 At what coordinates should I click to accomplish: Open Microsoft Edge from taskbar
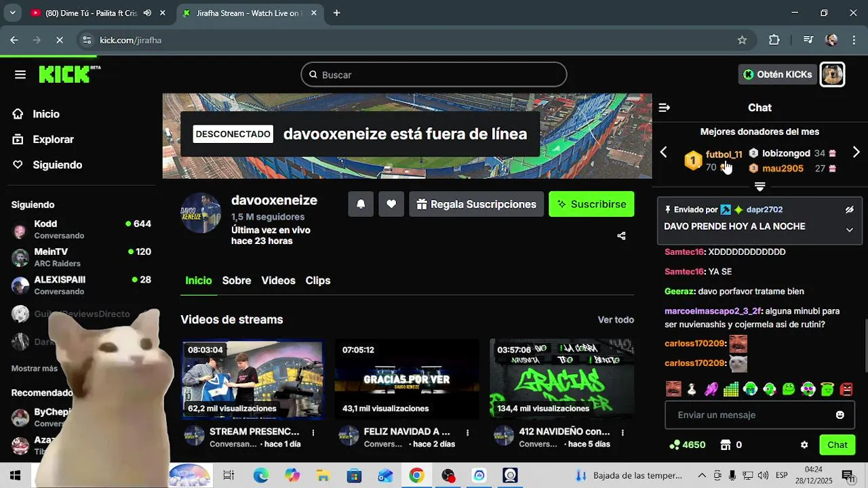(x=261, y=476)
